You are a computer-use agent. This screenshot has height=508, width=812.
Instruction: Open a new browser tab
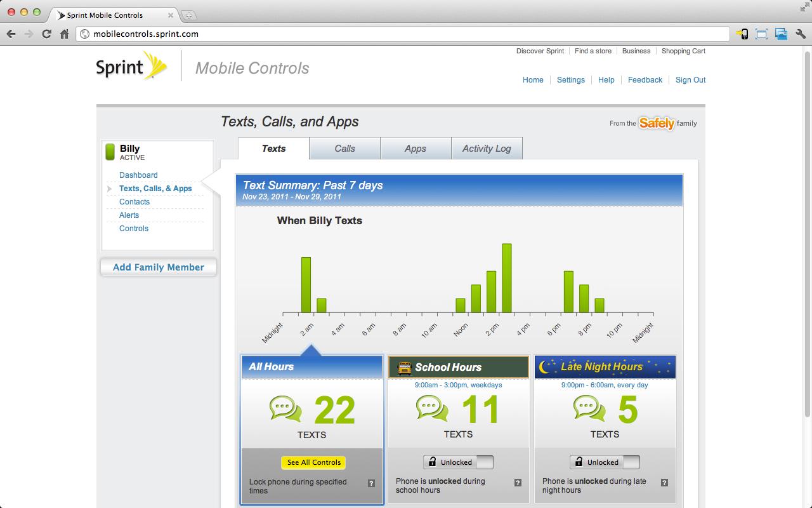click(x=189, y=15)
